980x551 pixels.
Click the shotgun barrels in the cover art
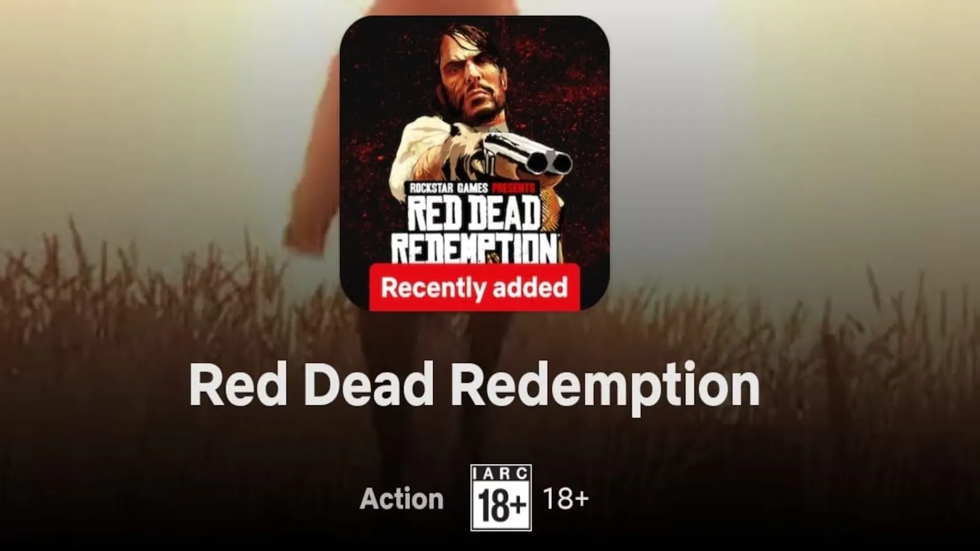pyautogui.click(x=533, y=154)
